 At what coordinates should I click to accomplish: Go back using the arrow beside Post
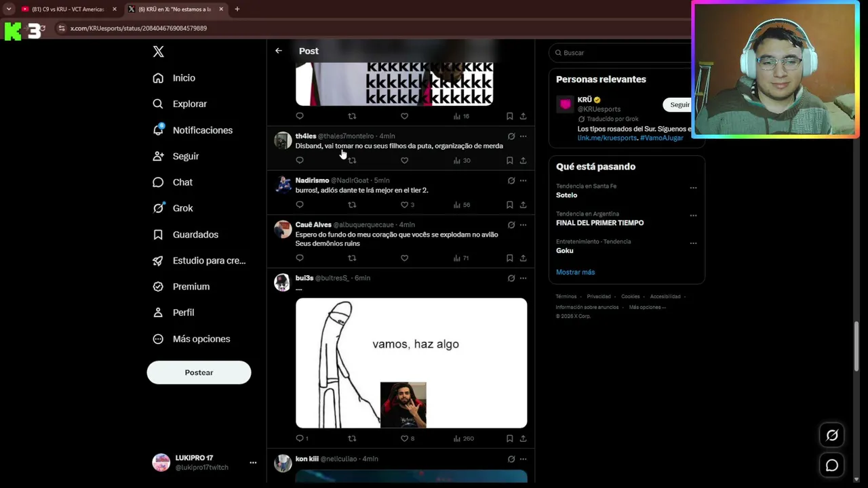(279, 51)
